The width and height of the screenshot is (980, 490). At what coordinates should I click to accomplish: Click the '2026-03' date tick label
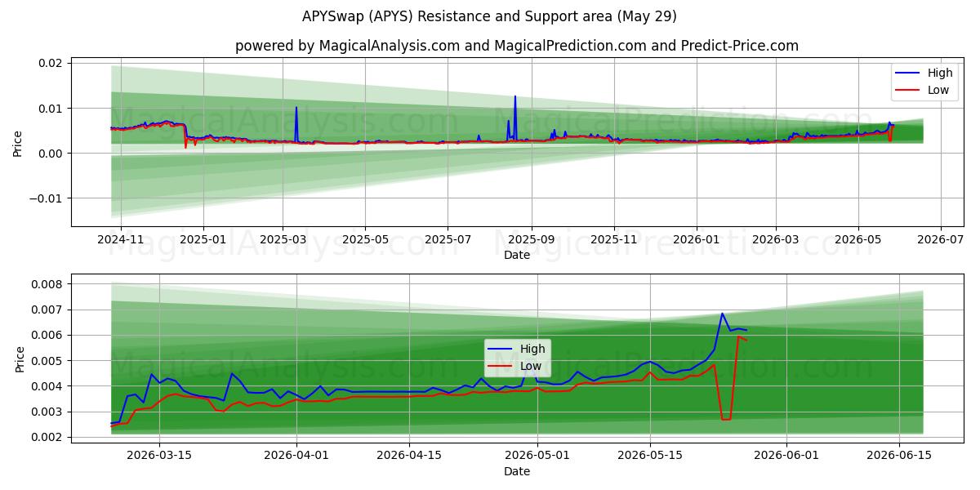[x=776, y=241]
